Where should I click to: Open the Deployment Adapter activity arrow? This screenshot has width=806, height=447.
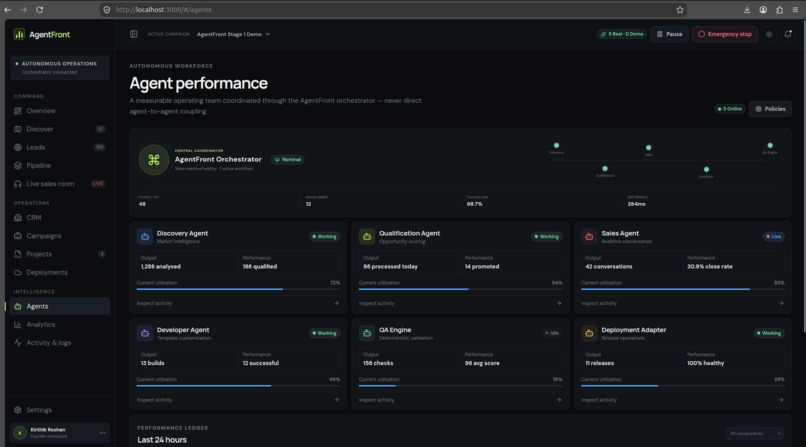tap(781, 400)
